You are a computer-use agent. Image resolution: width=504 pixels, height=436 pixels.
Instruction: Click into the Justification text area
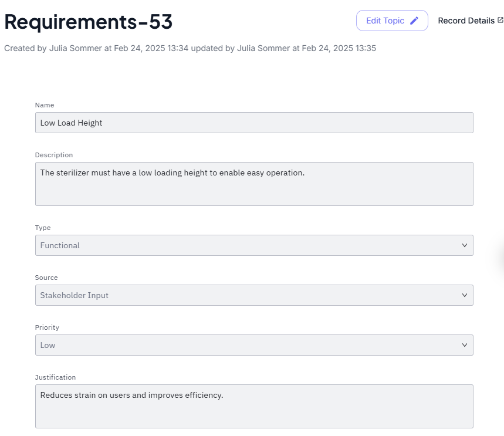(253, 406)
